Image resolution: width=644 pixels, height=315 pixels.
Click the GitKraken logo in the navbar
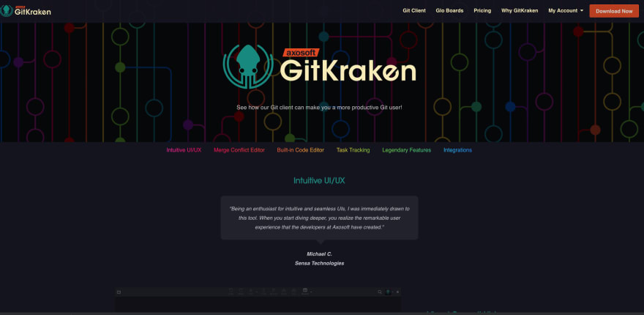26,11
